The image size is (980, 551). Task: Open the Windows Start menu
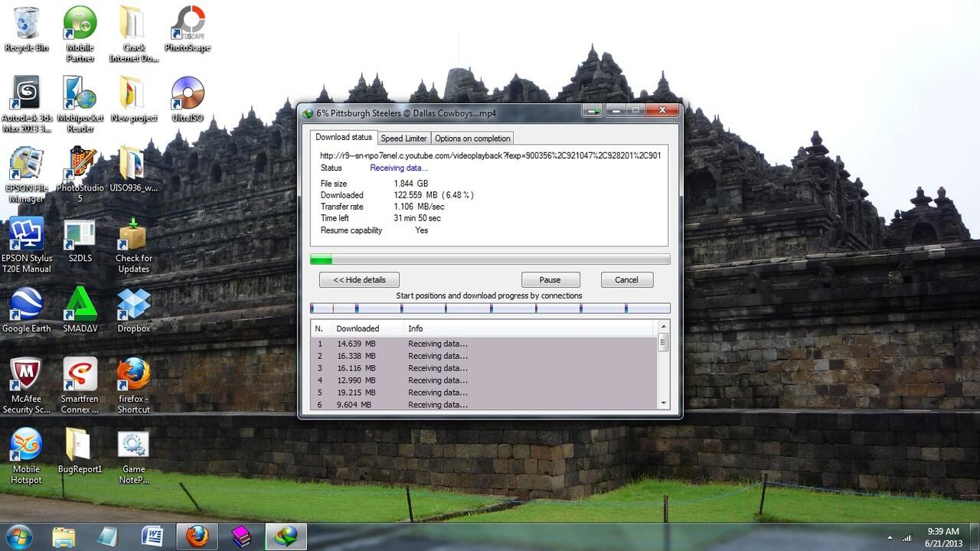[18, 536]
